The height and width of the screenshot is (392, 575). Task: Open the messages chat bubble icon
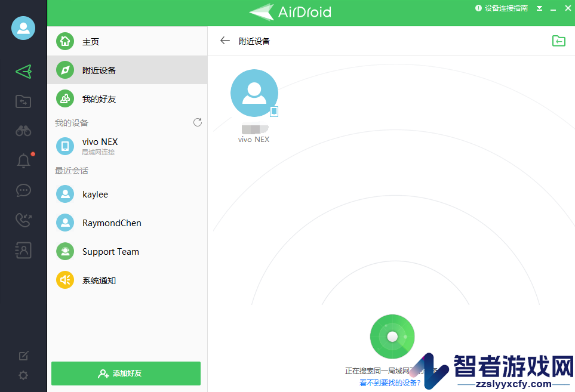click(23, 190)
